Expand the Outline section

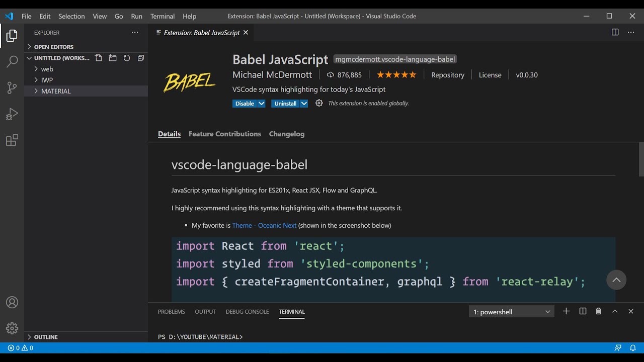pos(46,337)
